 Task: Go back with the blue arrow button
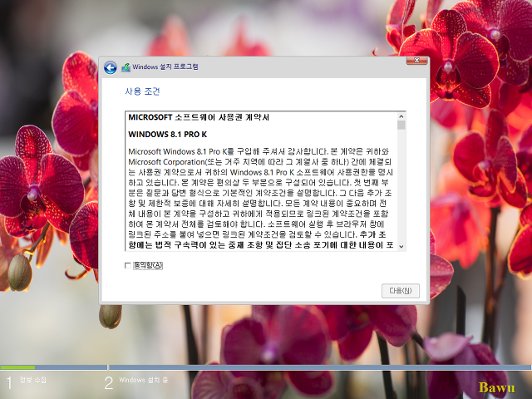click(x=111, y=67)
